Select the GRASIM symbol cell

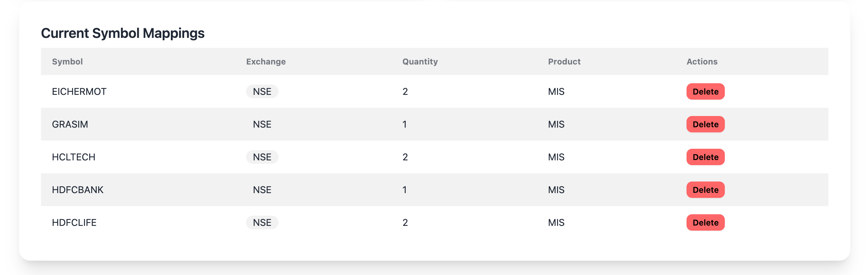pyautogui.click(x=70, y=124)
